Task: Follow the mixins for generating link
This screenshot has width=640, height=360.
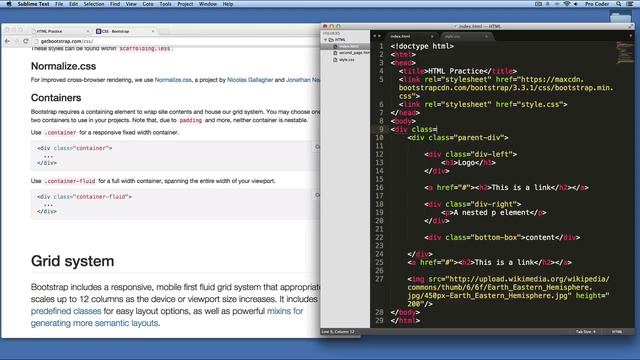Action: click(285, 311)
